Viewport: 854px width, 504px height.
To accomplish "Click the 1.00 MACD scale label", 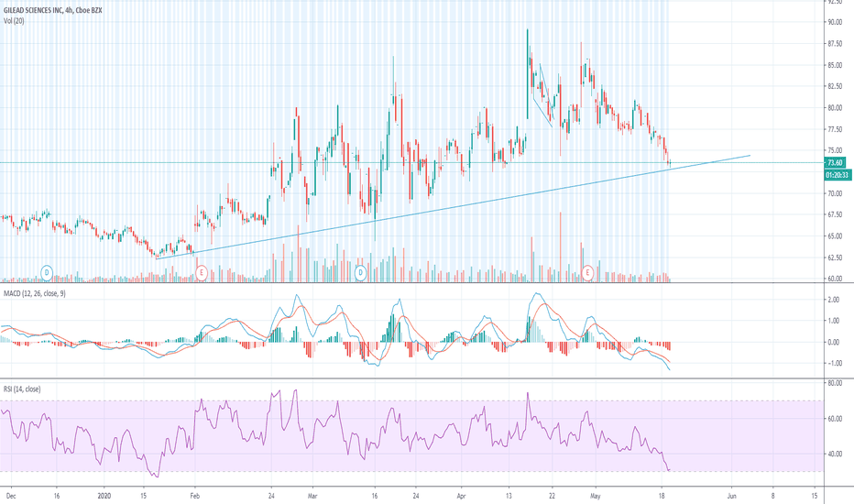I will click(x=833, y=321).
